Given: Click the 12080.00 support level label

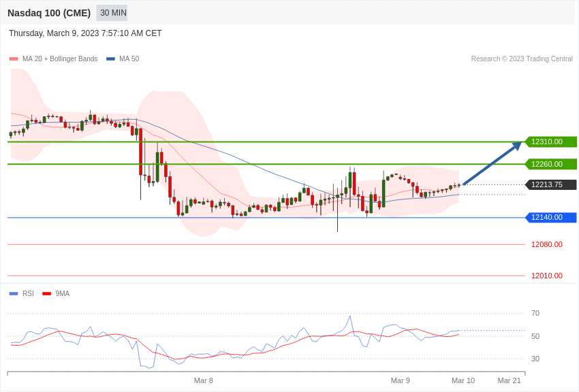Looking at the screenshot, I should click(547, 244).
